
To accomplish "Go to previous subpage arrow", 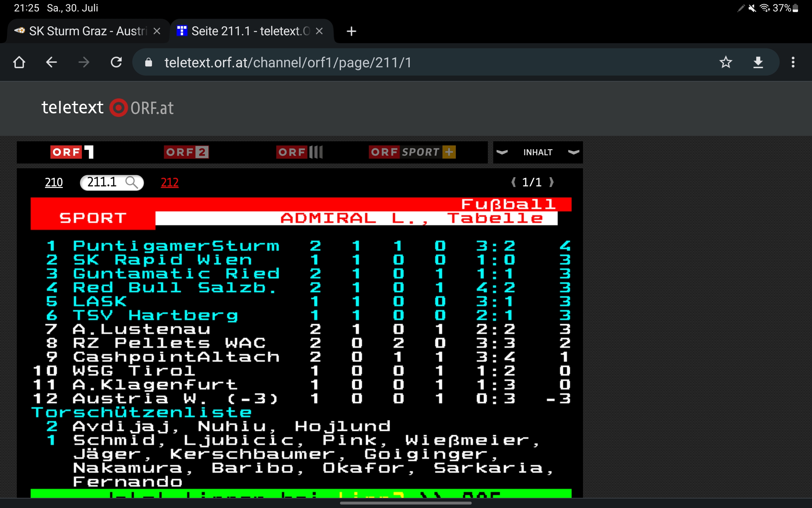I will [x=514, y=182].
